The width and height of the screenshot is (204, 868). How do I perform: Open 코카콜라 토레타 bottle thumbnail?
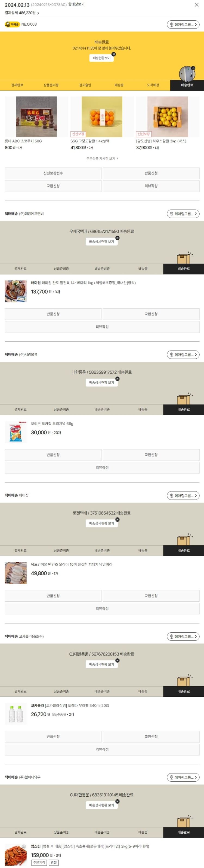pos(16,714)
